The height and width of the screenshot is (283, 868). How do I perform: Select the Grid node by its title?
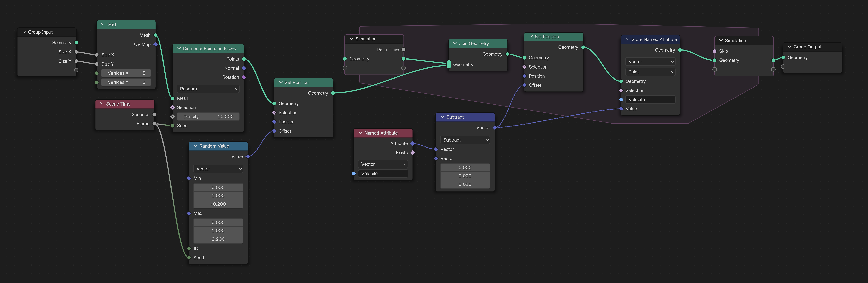111,25
